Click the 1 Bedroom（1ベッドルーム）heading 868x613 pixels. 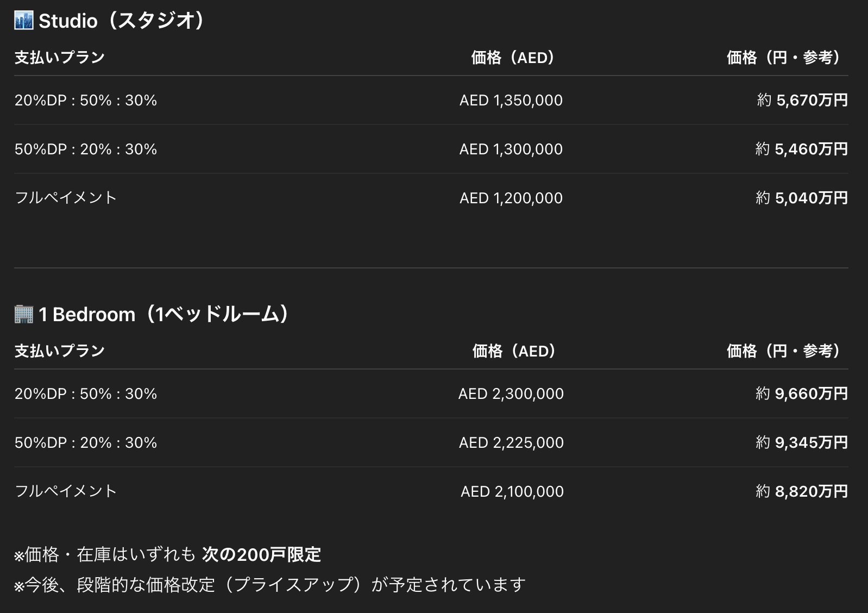[164, 314]
